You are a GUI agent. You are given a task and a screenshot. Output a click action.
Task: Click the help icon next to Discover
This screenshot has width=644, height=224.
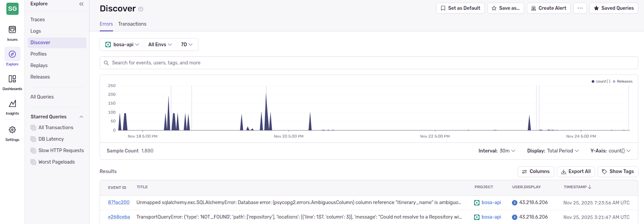141,9
